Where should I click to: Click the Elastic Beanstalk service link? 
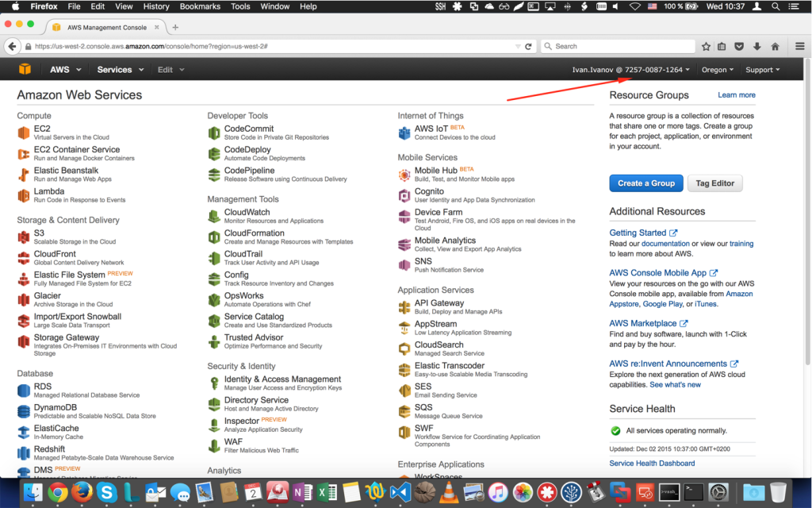66,171
